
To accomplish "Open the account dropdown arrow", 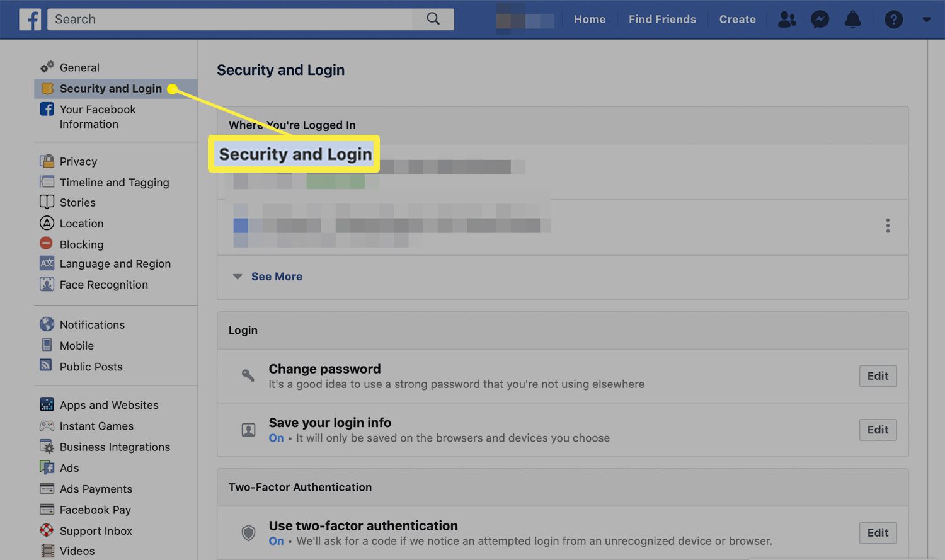I will [x=926, y=20].
